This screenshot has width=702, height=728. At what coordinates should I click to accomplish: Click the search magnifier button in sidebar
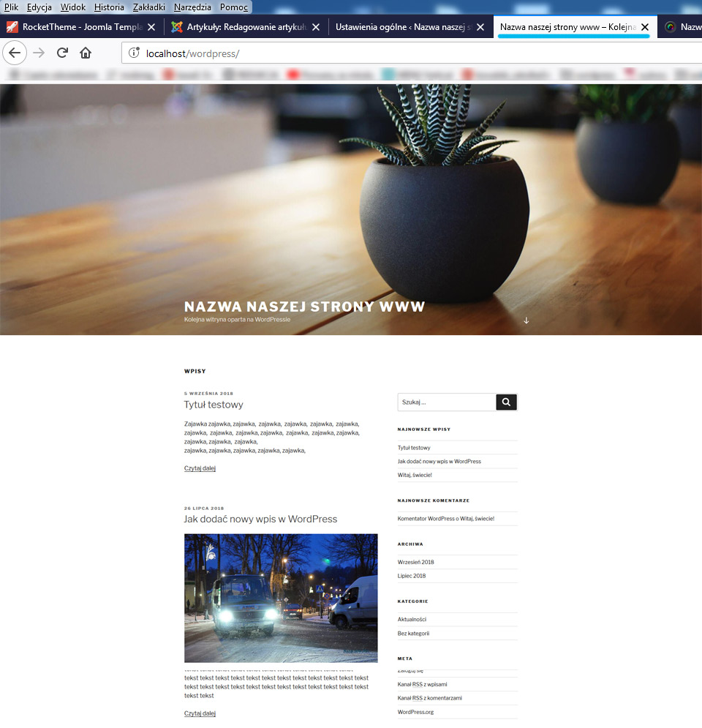(506, 402)
